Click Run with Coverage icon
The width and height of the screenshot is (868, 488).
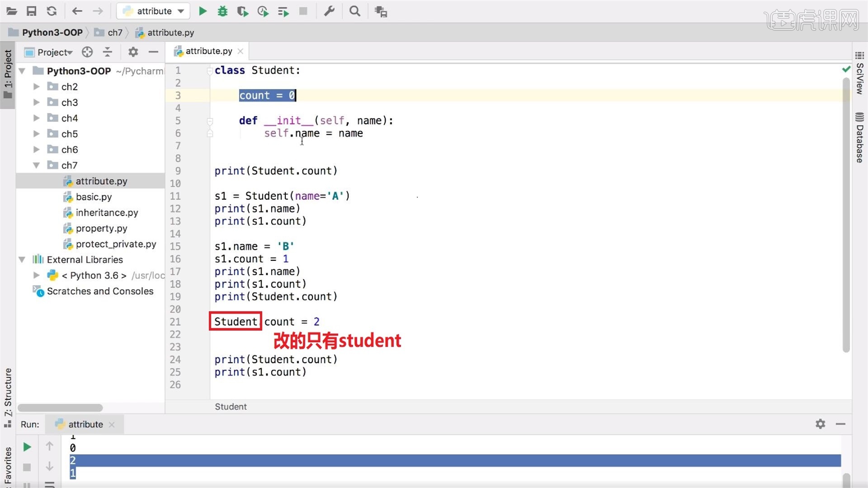[242, 11]
